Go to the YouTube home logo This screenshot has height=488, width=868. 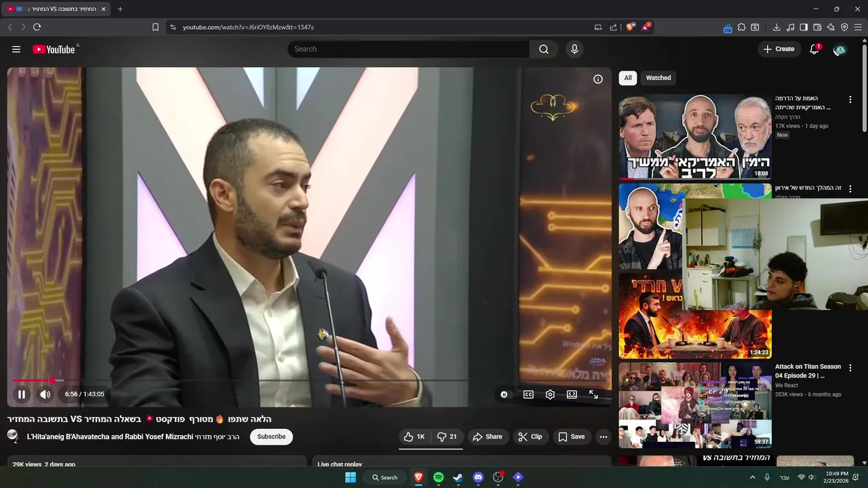click(x=54, y=49)
